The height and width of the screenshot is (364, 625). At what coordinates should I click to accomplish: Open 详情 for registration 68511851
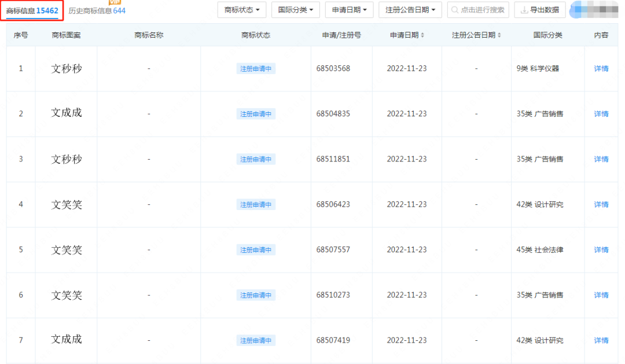pos(601,159)
